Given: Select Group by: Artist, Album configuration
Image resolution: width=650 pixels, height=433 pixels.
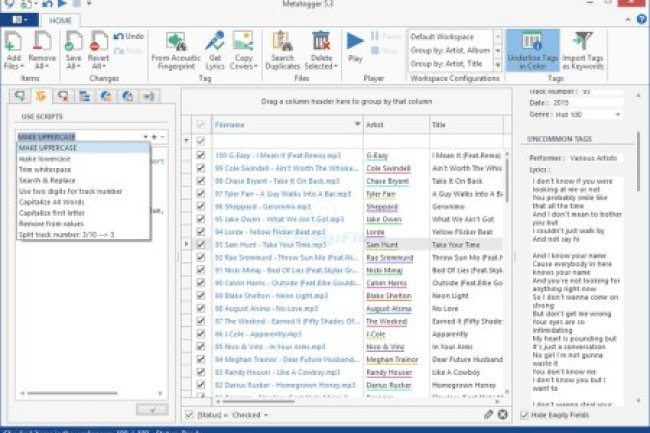Looking at the screenshot, I should [x=450, y=50].
